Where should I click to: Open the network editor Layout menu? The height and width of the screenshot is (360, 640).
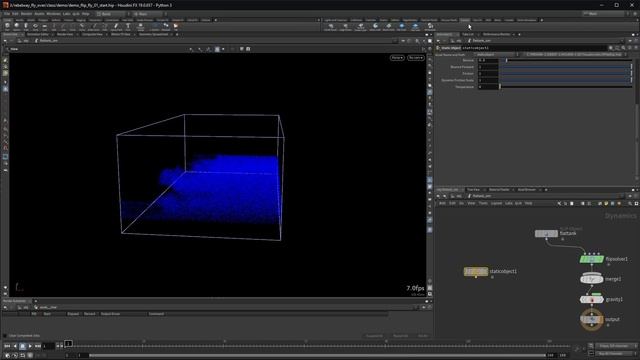click(x=496, y=203)
